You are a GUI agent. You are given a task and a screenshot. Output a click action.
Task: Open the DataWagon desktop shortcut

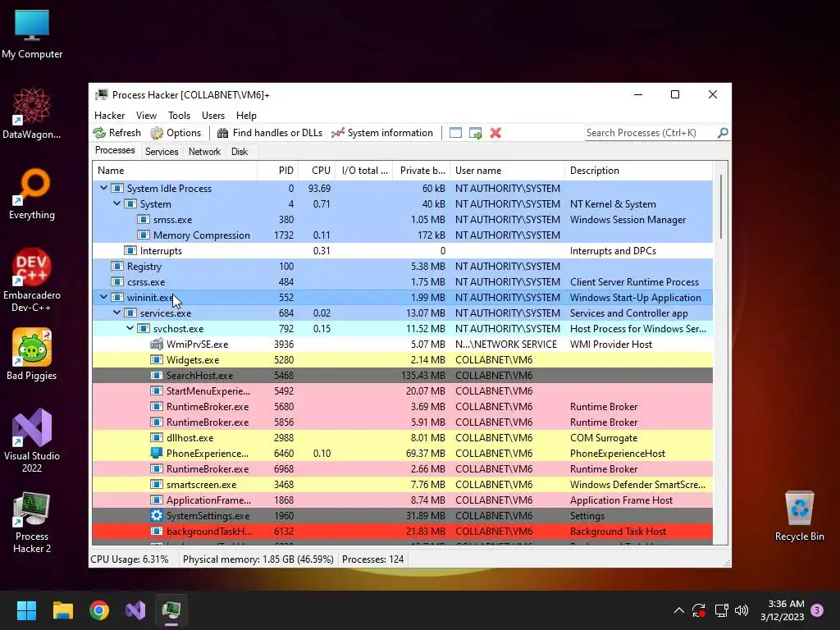pyautogui.click(x=32, y=114)
